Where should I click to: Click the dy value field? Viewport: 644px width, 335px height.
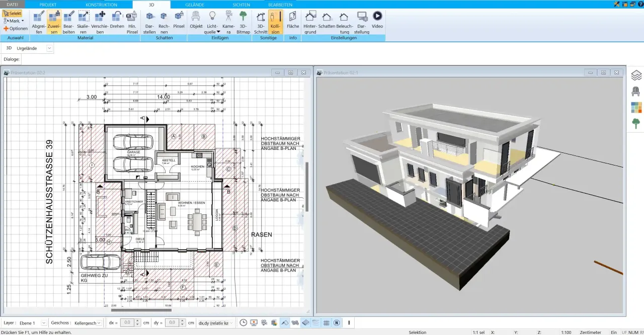pyautogui.click(x=172, y=323)
